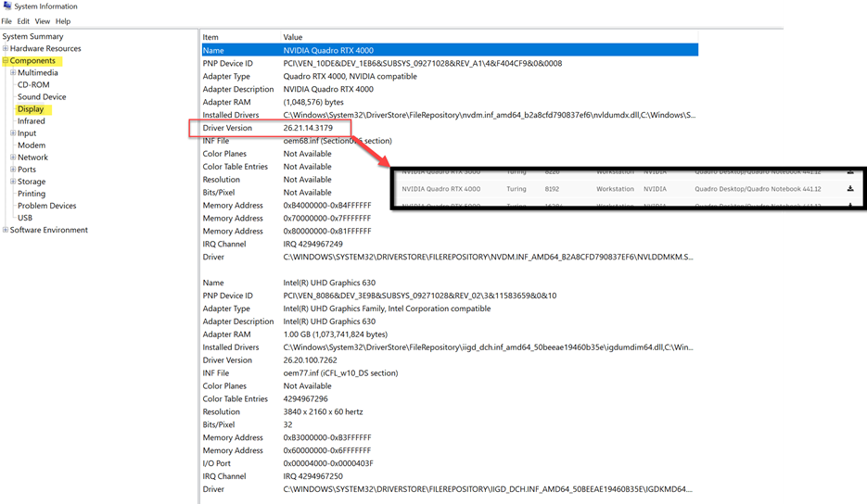
Task: Select the highlighted NVIDIA Quadro RTX 4000 Name row
Action: 450,50
